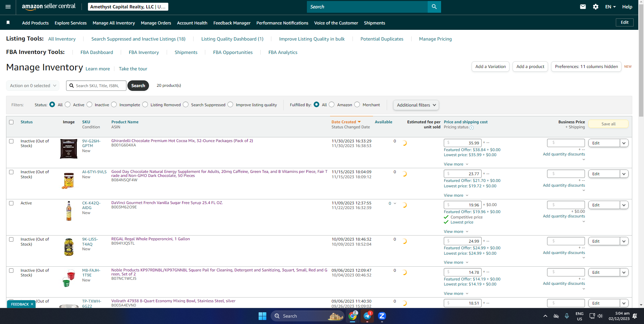Open Manage Orders in navigation bar
Screen dimensions: 644x324
[x=156, y=23]
